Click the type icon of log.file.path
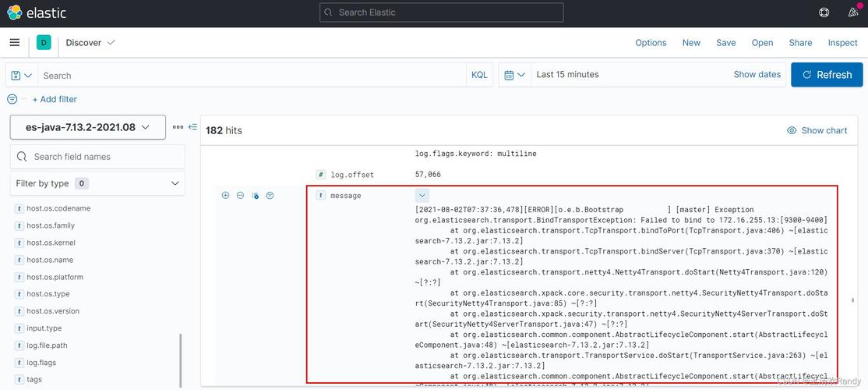This screenshot has height=390, width=868. pyautogui.click(x=19, y=346)
